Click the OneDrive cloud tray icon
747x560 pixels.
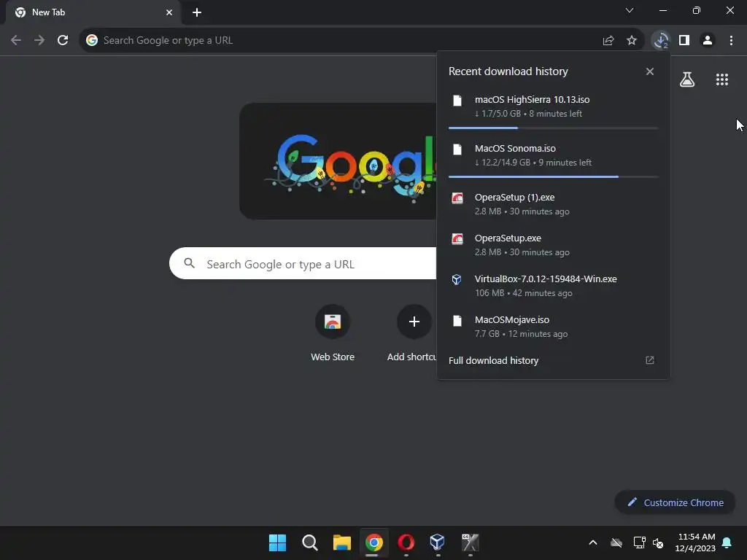[x=616, y=542]
